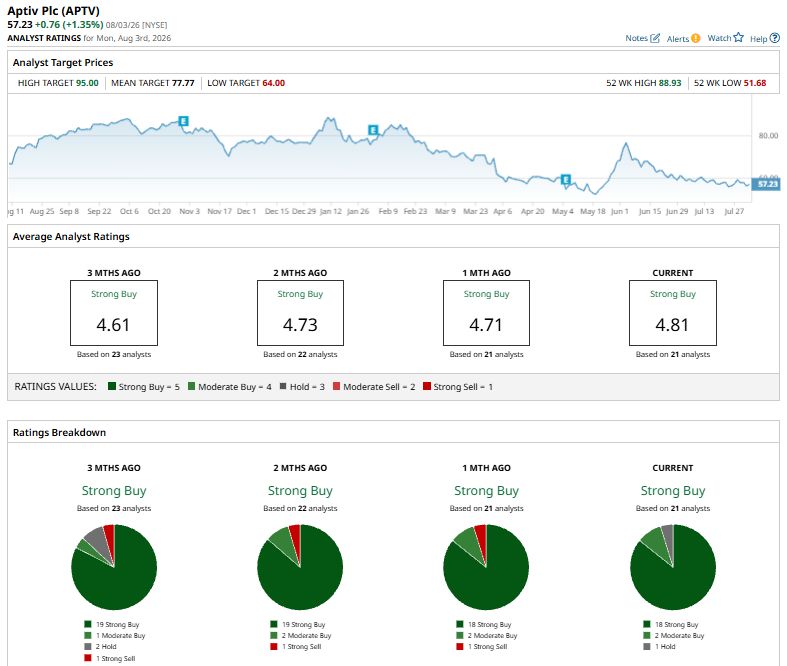Click the Analyst Target Prices heading
Image resolution: width=787 pixels, height=666 pixels.
[x=63, y=62]
